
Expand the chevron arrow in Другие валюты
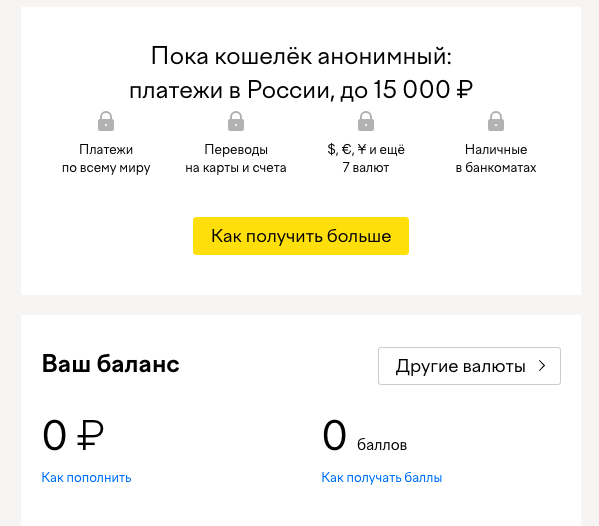coord(542,366)
